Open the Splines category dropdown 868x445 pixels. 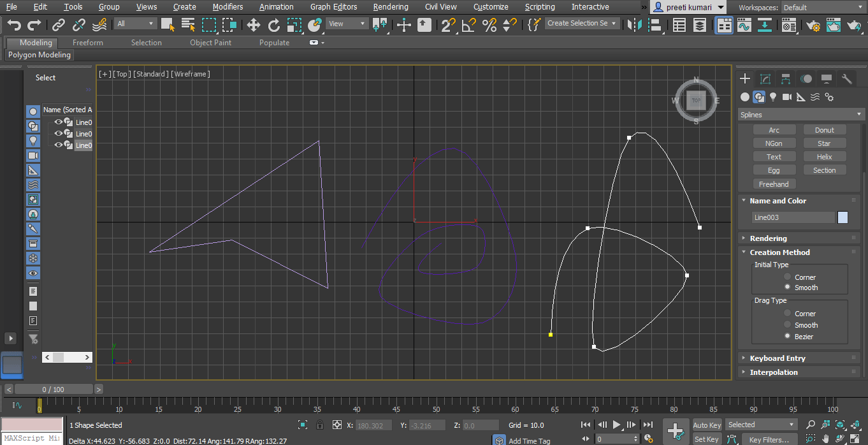tap(800, 114)
